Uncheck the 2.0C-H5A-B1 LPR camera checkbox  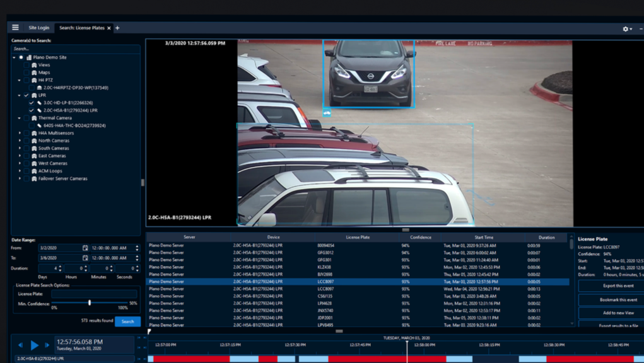32,110
